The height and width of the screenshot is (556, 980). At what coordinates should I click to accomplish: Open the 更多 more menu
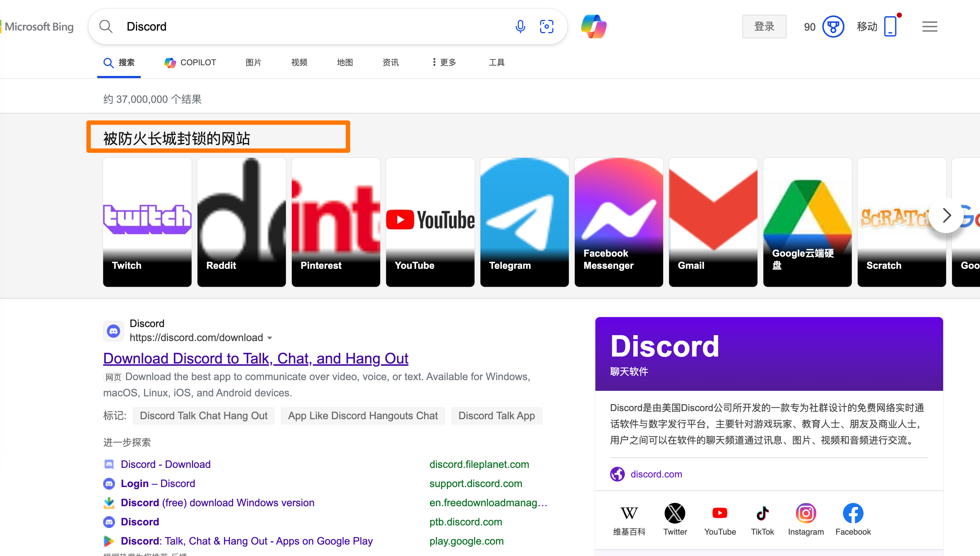tap(444, 62)
